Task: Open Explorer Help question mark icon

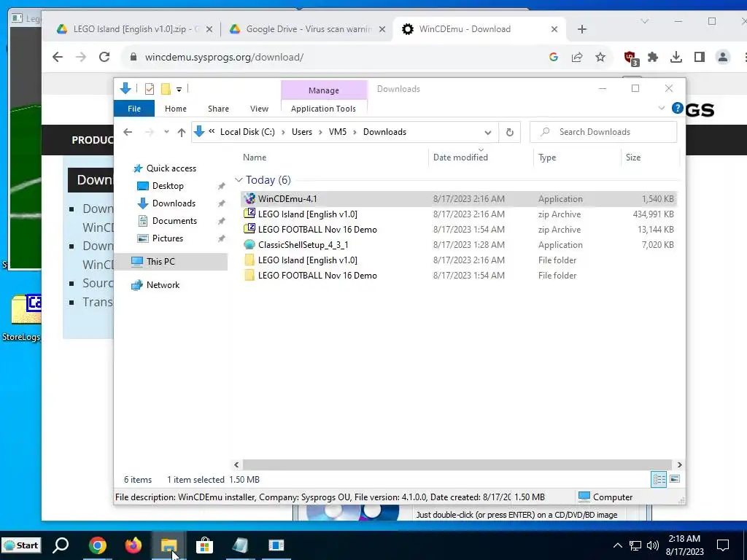Action: 678,108
